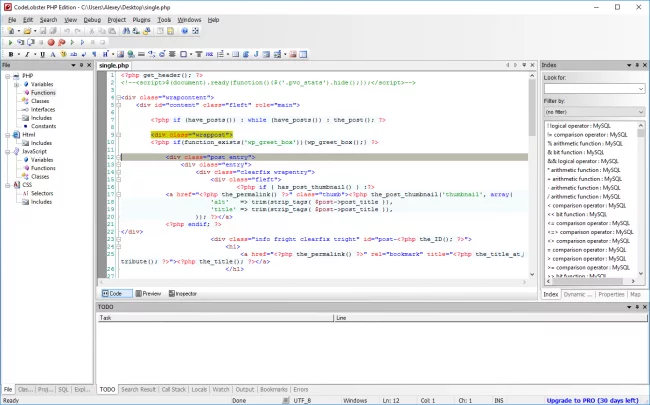Click the Font 'A' icon in HTML toolbar
The width and height of the screenshot is (650, 405).
coord(53,54)
